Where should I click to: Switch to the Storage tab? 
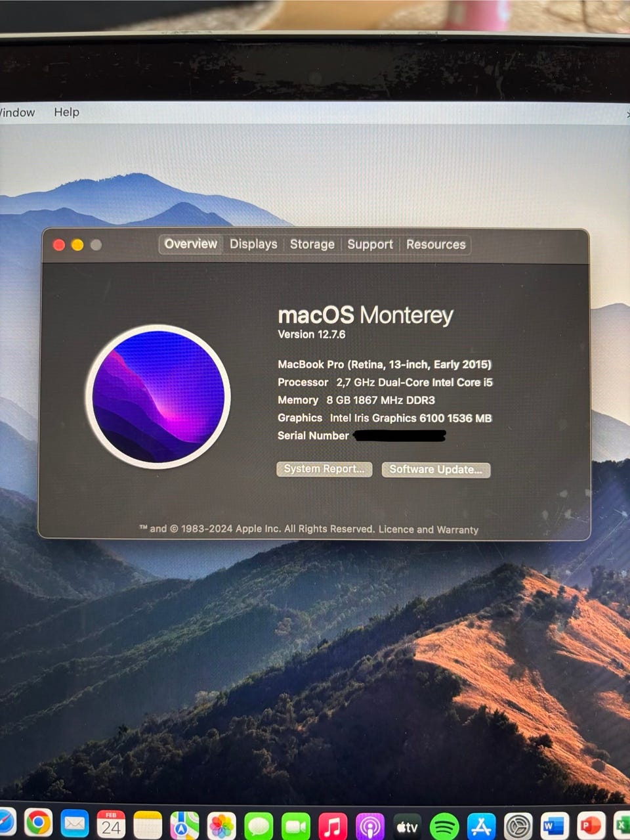312,244
